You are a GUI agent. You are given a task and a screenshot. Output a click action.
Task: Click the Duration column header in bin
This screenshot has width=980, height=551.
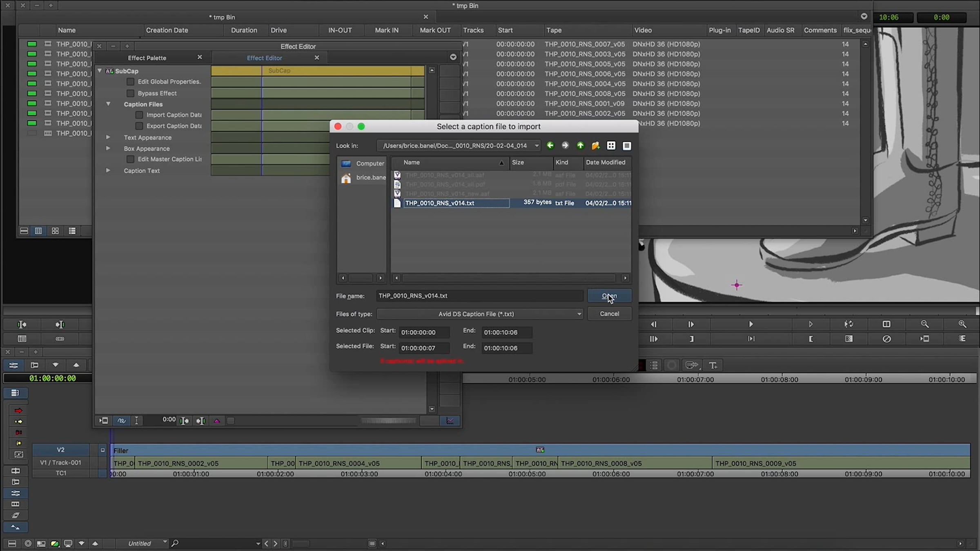(x=244, y=30)
